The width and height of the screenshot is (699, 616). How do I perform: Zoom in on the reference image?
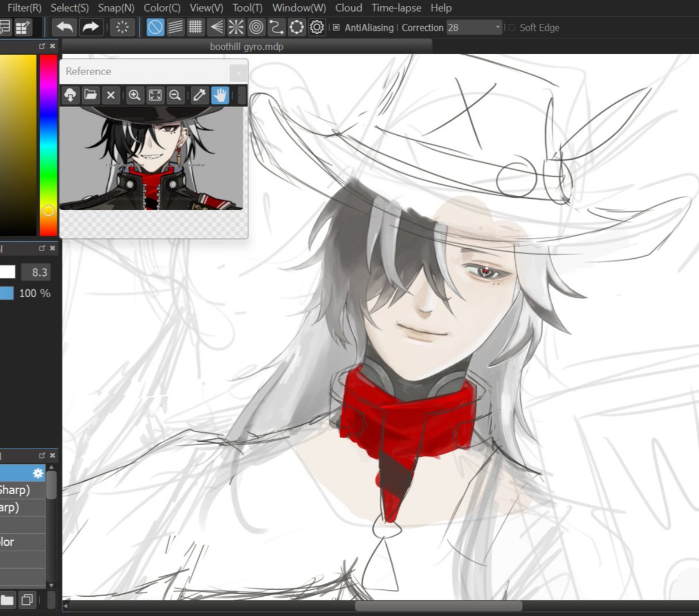135,95
